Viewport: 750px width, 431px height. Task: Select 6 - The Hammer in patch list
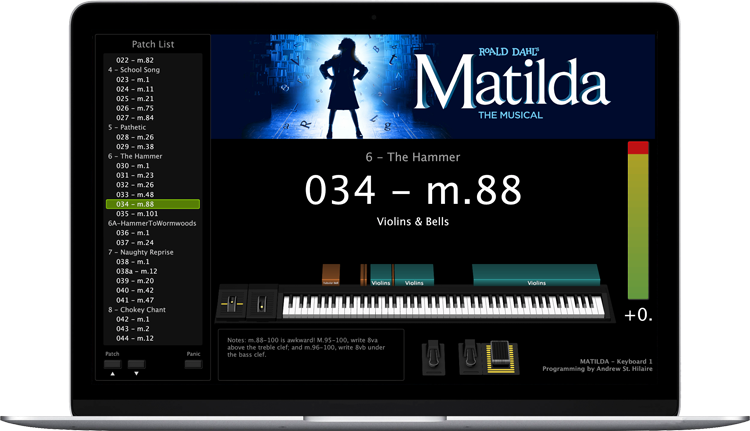pos(153,156)
